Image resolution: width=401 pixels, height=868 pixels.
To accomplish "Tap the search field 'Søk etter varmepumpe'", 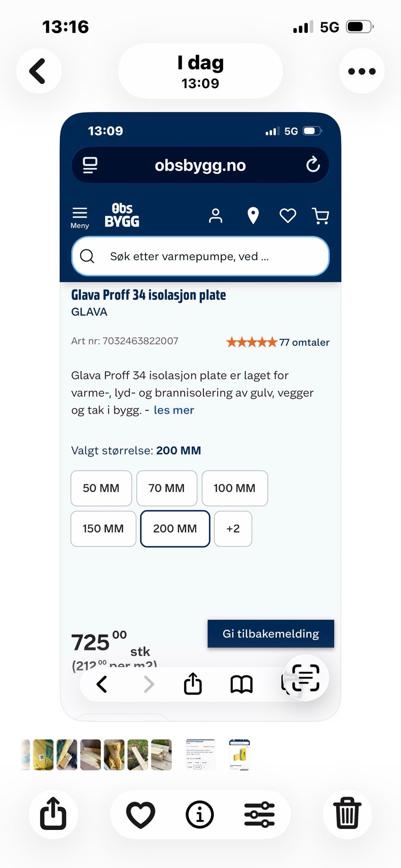I will point(200,256).
